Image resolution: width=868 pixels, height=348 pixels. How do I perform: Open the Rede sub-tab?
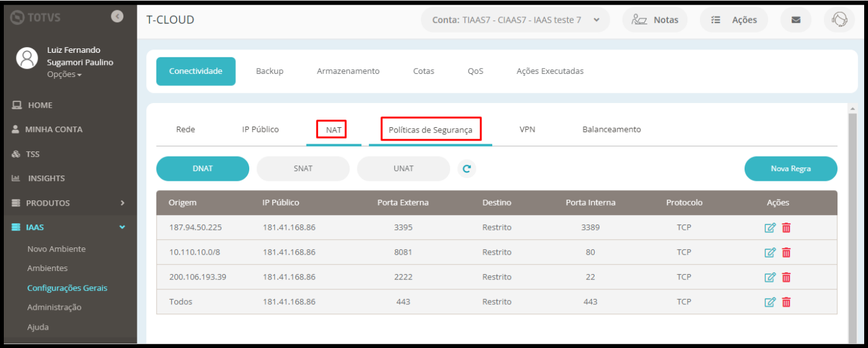point(186,129)
